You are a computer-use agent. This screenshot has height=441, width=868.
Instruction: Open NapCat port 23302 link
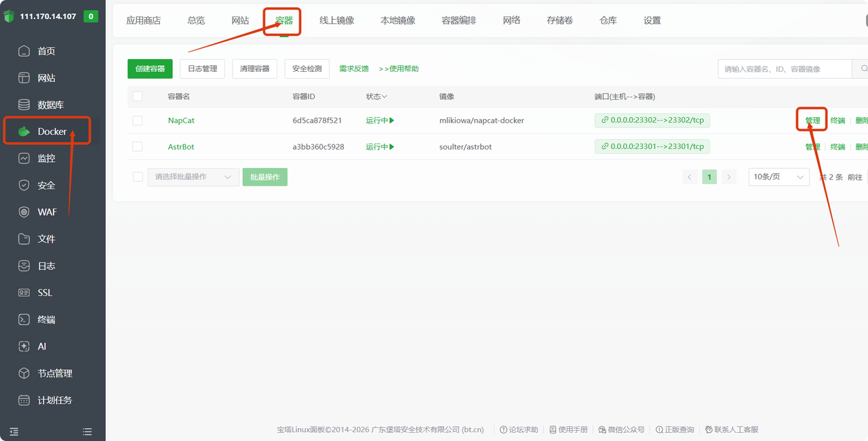(652, 120)
